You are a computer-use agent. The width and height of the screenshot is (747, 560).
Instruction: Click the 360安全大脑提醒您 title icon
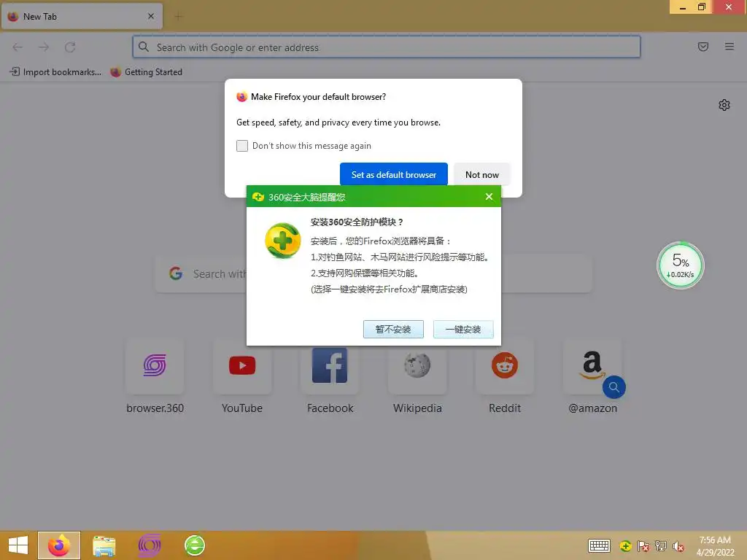point(258,197)
